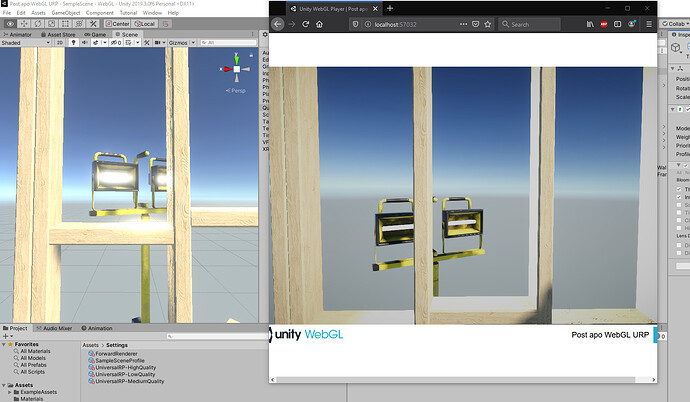Select the Scale tool in Unity toolbar
Screen dimensions: 690x402
[51, 24]
